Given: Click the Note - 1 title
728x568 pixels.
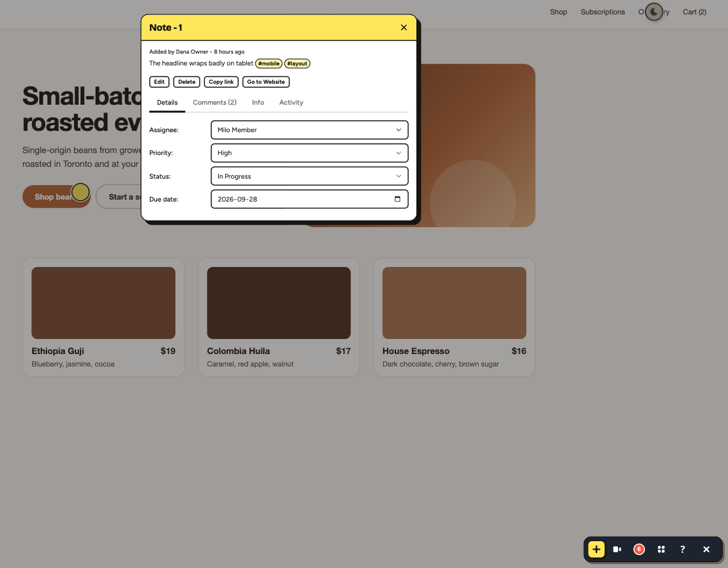Looking at the screenshot, I should [166, 28].
